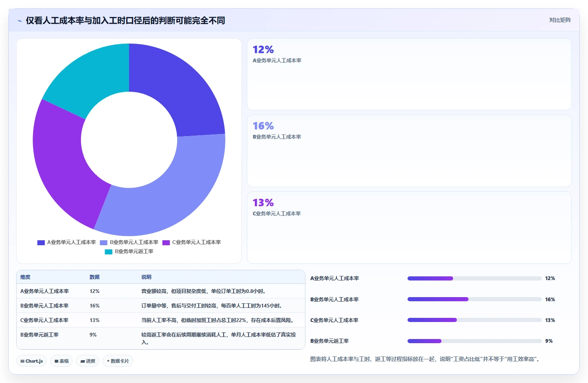Toggle A业务单元人工成本率 legend swatch in the chart
This screenshot has width=588, height=383.
pyautogui.click(x=41, y=242)
